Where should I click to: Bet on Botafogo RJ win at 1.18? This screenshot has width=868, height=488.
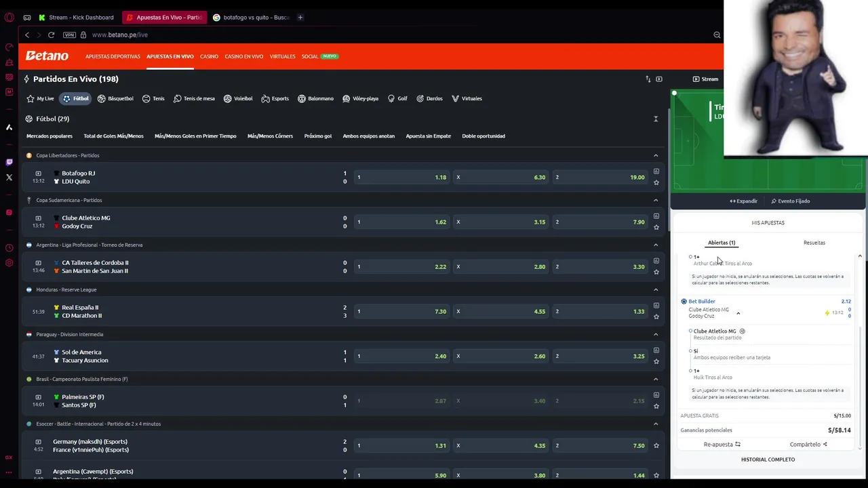coord(402,178)
